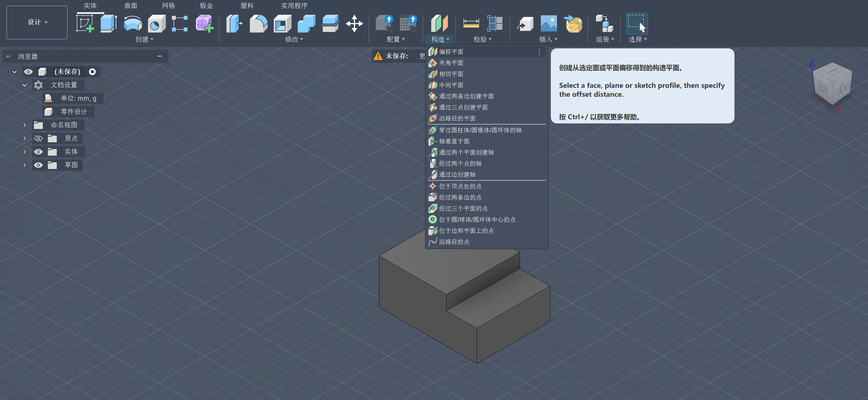Select the Fillet tool in Modify
The width and height of the screenshot is (868, 400).
pos(258,24)
